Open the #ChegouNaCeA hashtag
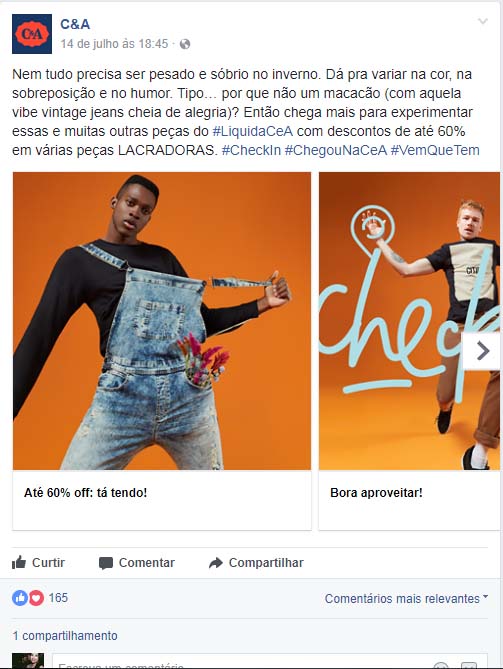503x669 pixels. coord(336,150)
